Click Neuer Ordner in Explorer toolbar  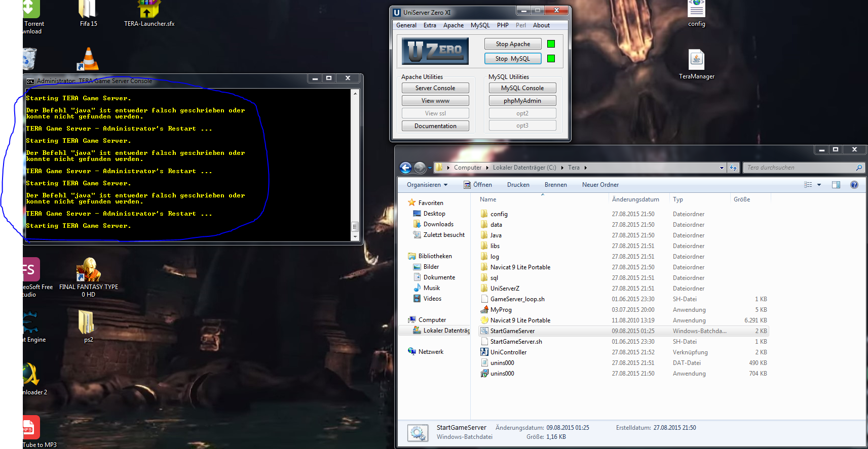[x=600, y=185]
